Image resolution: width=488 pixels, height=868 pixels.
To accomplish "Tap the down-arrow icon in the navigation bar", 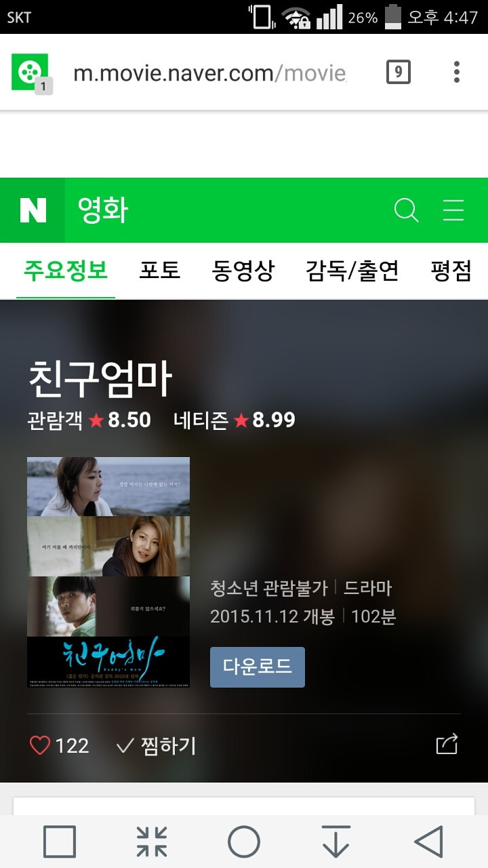I will click(x=336, y=842).
